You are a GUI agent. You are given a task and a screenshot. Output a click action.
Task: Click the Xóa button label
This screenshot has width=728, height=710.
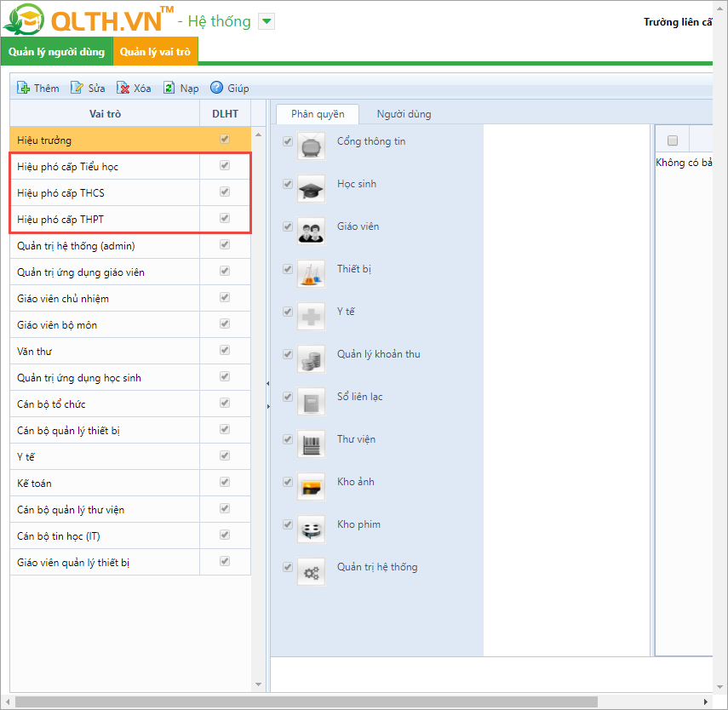coord(142,89)
